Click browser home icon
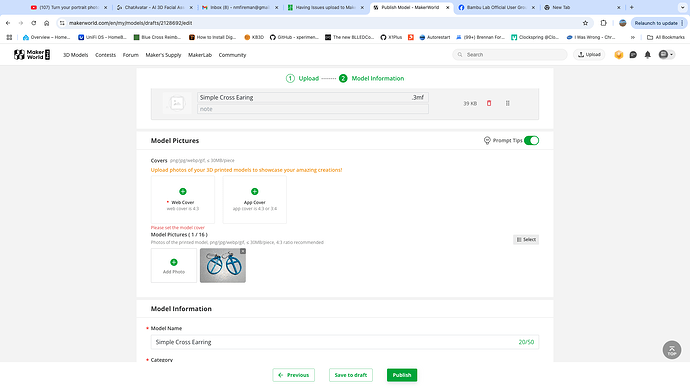 [x=47, y=23]
